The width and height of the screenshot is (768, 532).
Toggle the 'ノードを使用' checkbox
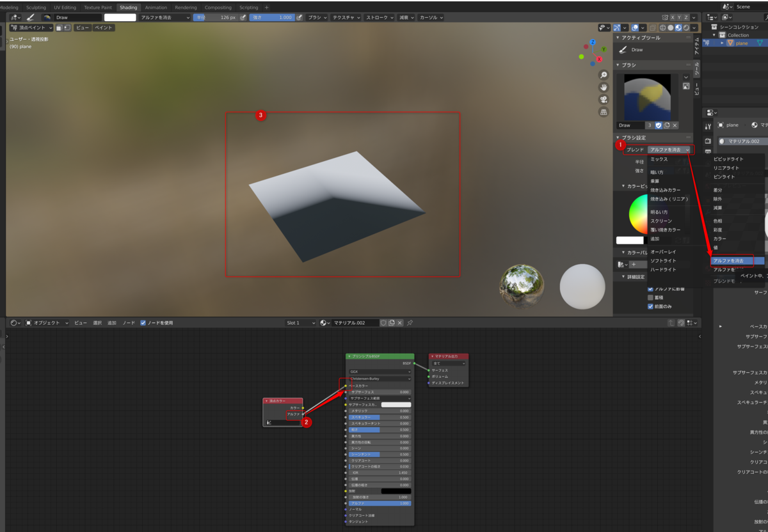(143, 323)
